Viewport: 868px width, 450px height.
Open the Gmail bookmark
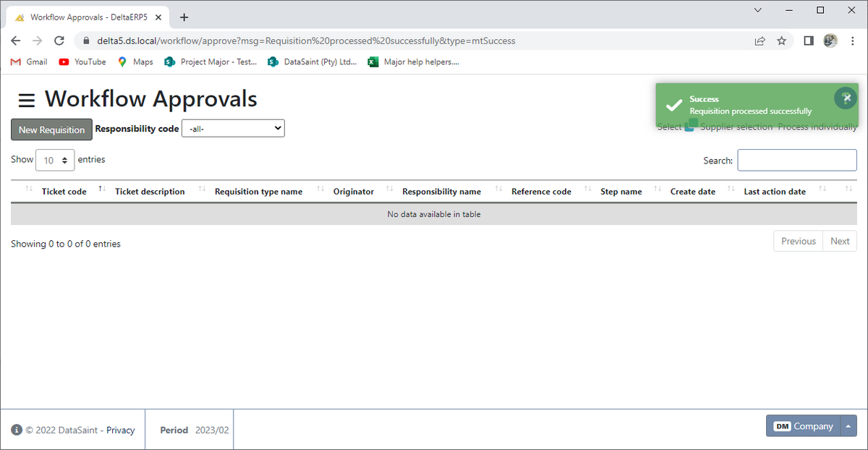[x=29, y=62]
